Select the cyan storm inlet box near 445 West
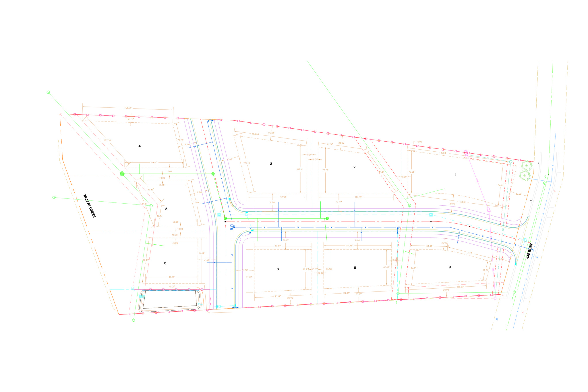This screenshot has width=588, height=392. coord(525,240)
